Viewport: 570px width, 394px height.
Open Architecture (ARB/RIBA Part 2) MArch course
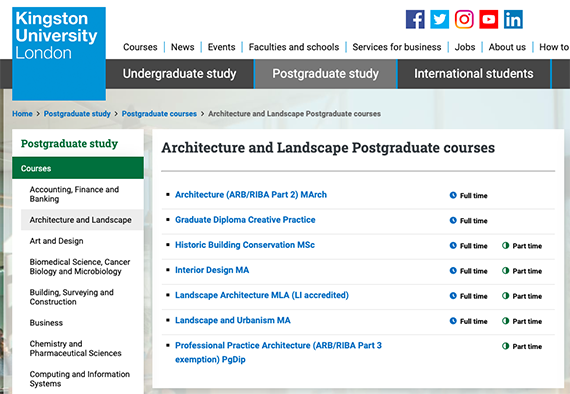[x=251, y=195]
